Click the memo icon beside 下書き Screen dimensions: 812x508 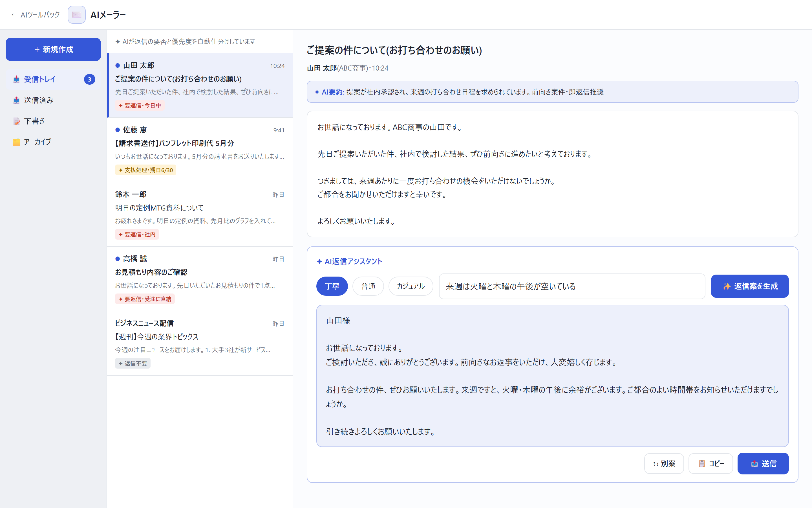click(16, 121)
